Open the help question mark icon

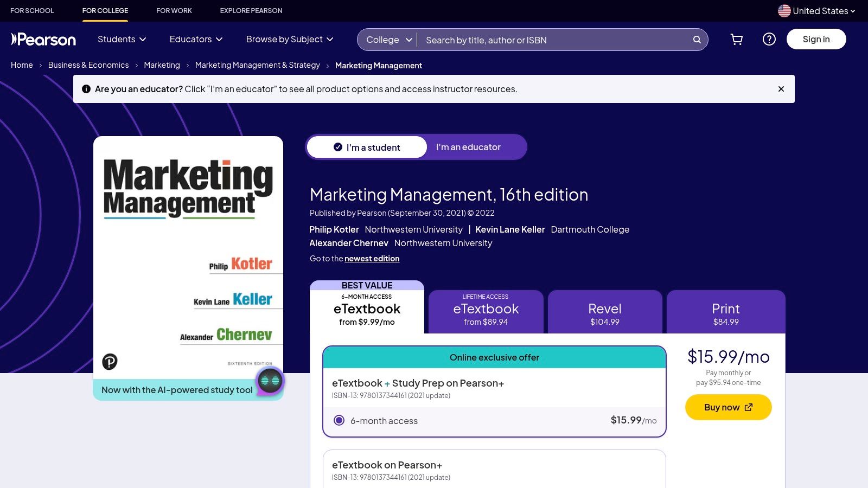coord(769,39)
